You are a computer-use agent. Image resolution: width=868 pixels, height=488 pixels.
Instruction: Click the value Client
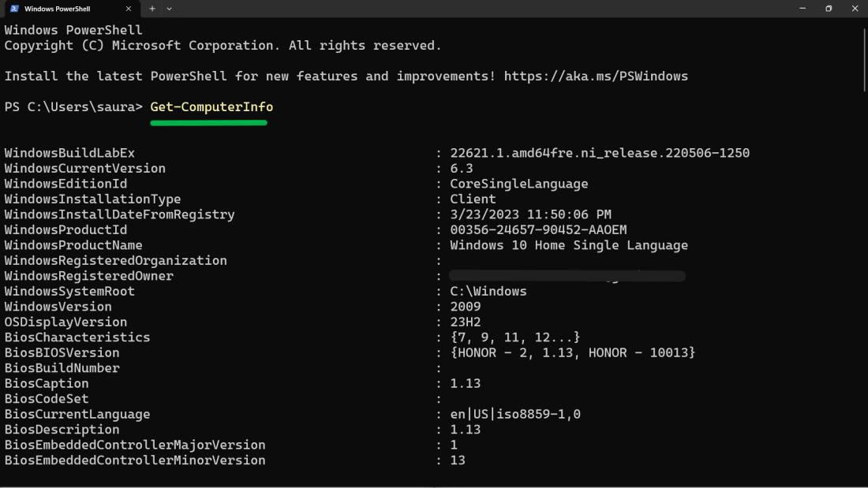pos(473,199)
